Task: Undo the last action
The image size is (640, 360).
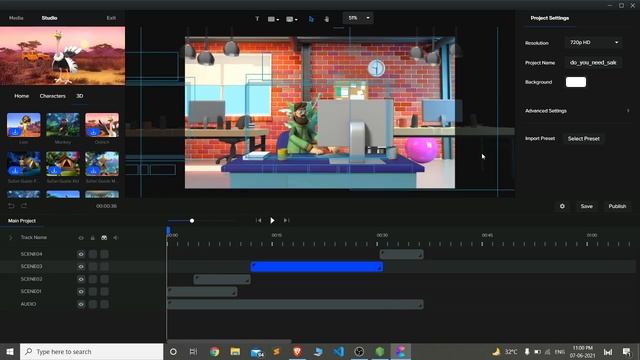Action: coord(11,206)
